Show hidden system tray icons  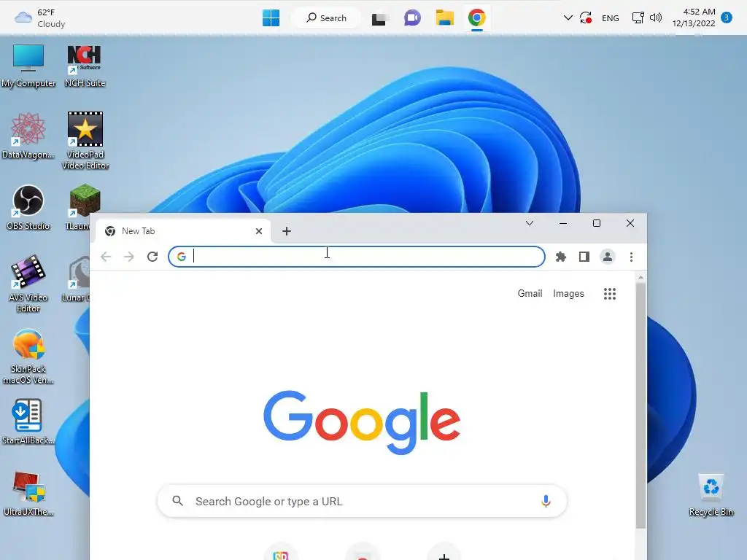(x=568, y=18)
